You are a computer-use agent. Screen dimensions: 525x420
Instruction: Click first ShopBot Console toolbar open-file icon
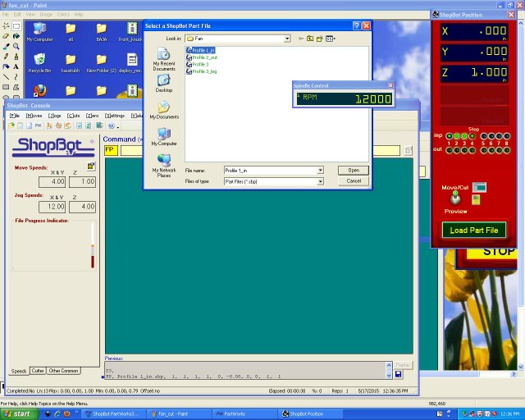tap(11, 126)
